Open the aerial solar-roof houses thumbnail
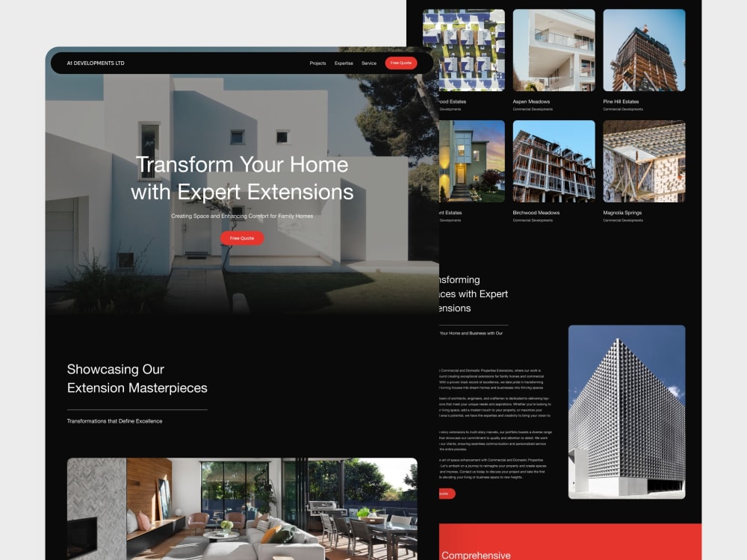747x560 pixels. coord(464,50)
